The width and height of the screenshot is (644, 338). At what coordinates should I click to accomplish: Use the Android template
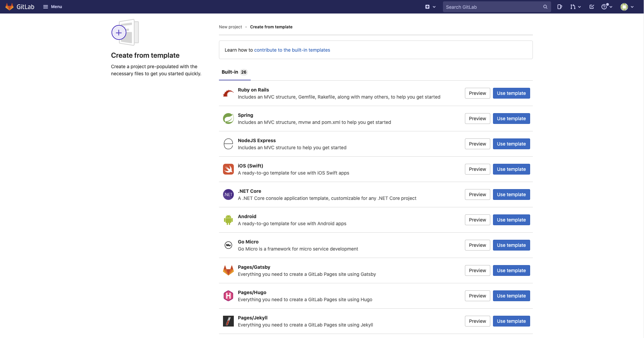click(511, 220)
